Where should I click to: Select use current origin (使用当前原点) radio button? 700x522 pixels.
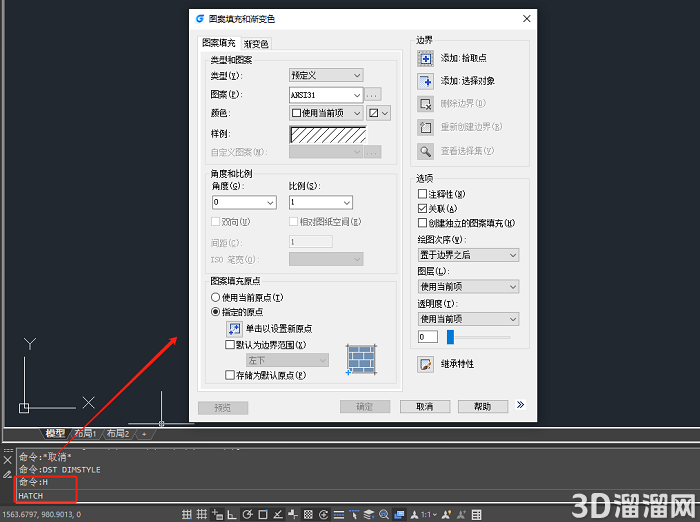coord(216,297)
